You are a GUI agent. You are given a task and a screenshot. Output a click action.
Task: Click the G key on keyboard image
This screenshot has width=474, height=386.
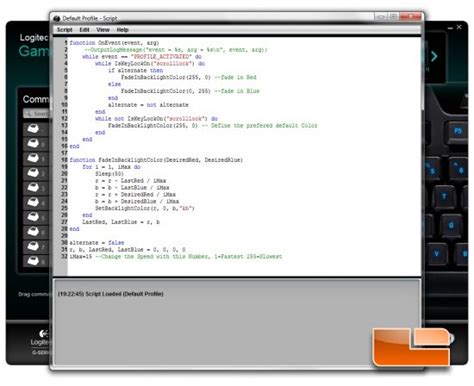(x=451, y=226)
